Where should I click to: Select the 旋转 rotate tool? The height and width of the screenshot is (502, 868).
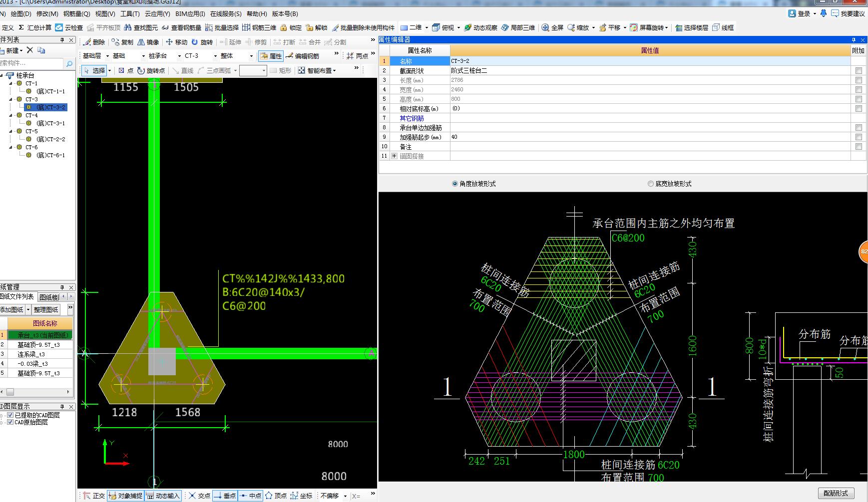coord(202,42)
